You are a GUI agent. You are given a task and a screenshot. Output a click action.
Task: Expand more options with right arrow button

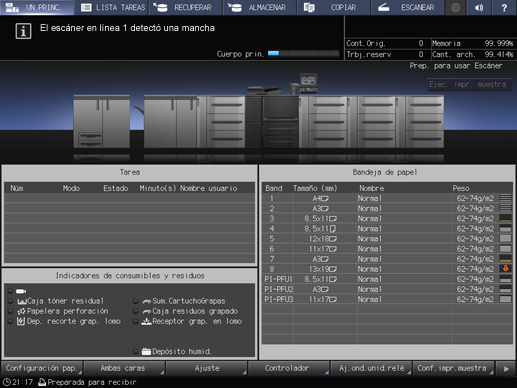(506, 369)
